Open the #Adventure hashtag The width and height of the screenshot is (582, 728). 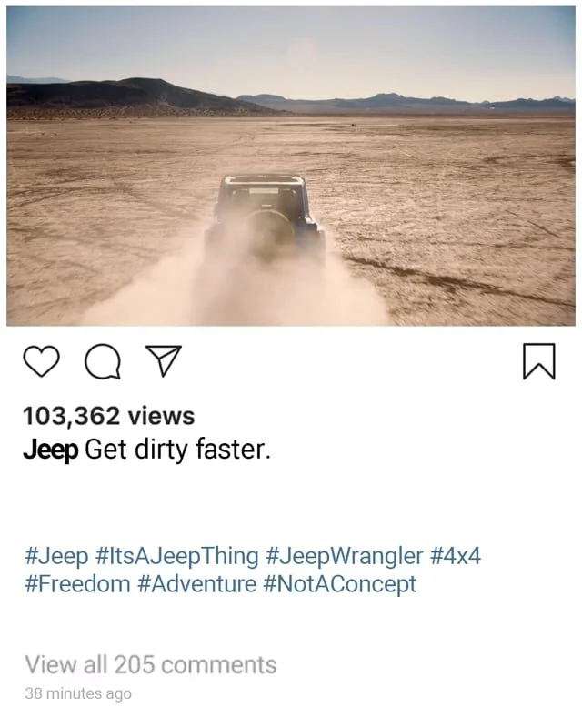(x=197, y=584)
